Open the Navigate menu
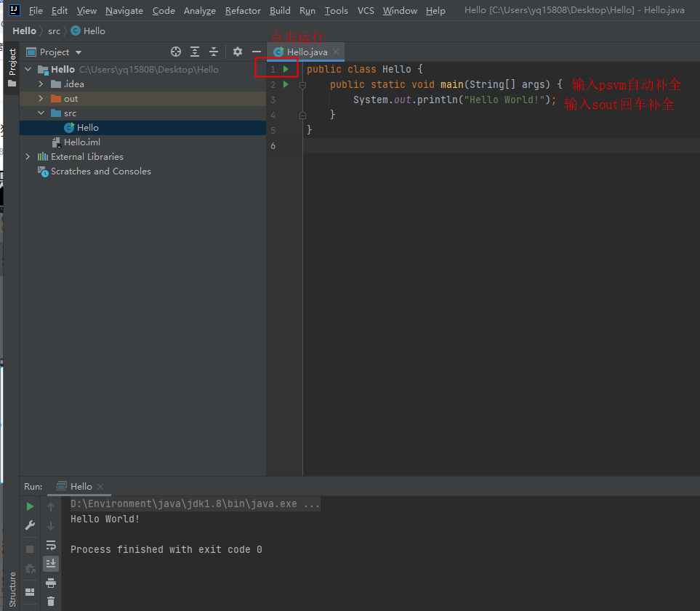This screenshot has width=700, height=611. (x=124, y=10)
